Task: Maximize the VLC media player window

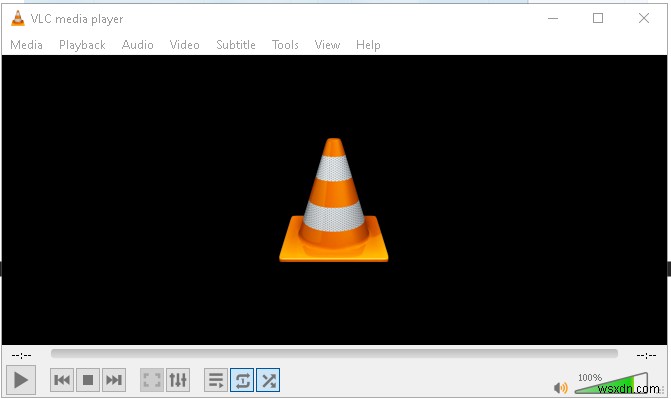Action: coord(598,18)
